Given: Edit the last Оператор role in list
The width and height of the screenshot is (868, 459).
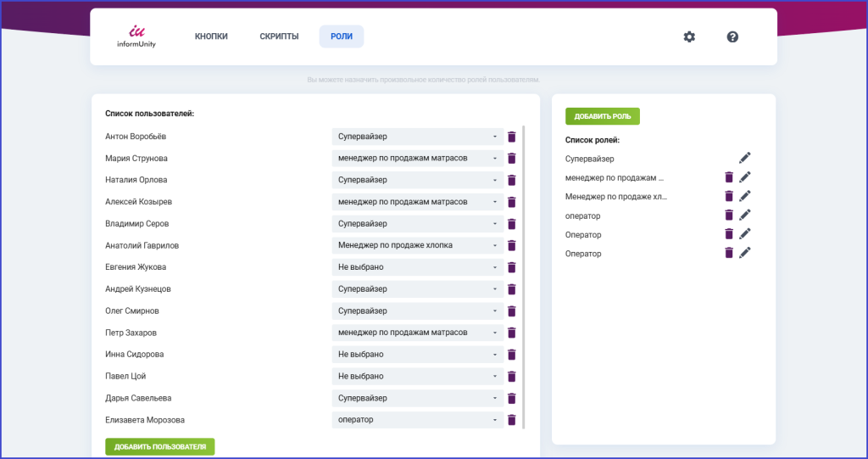Looking at the screenshot, I should (x=745, y=253).
